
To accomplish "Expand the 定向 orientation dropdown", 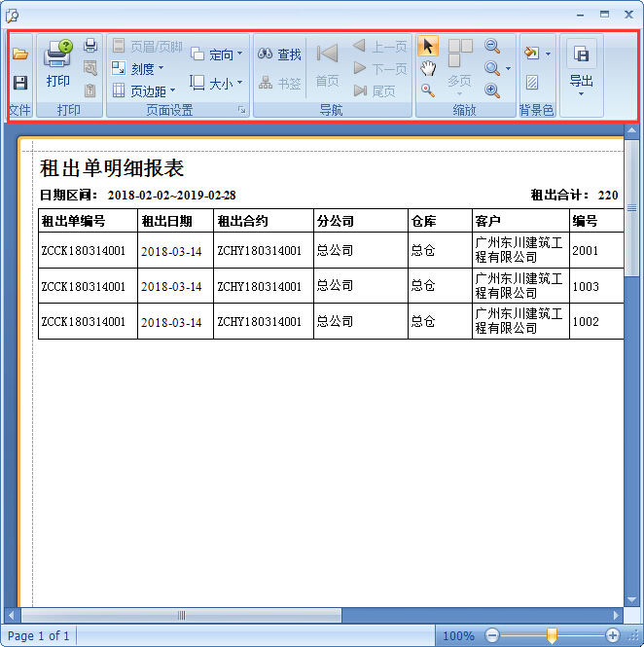I will point(217,54).
